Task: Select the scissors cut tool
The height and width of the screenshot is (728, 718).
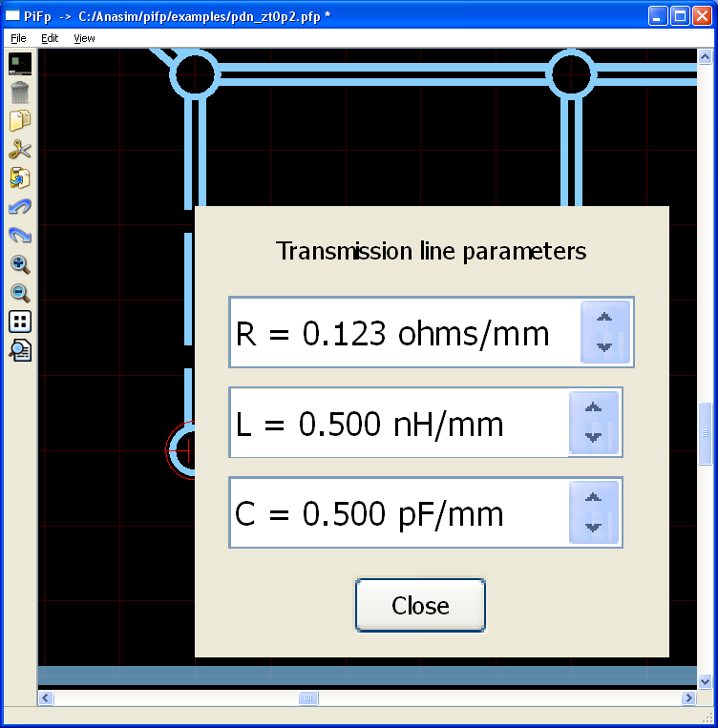Action: [20, 150]
